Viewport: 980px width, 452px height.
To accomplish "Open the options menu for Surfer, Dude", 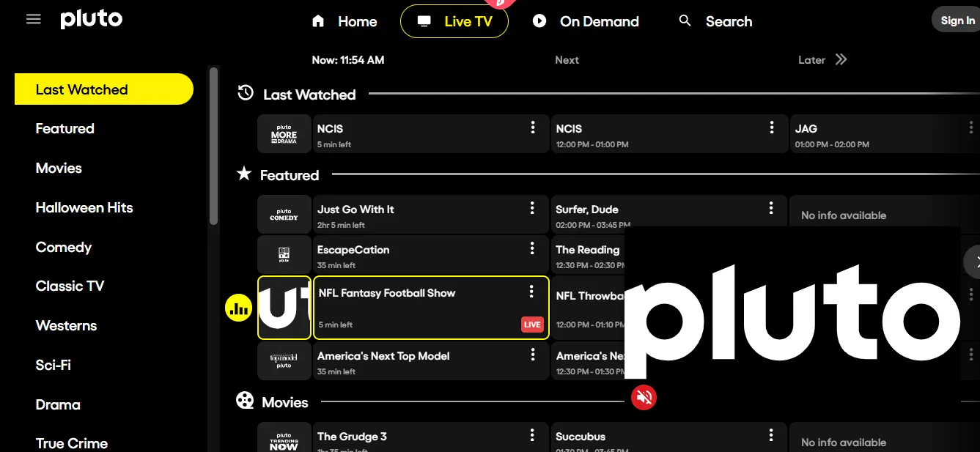I will (771, 207).
